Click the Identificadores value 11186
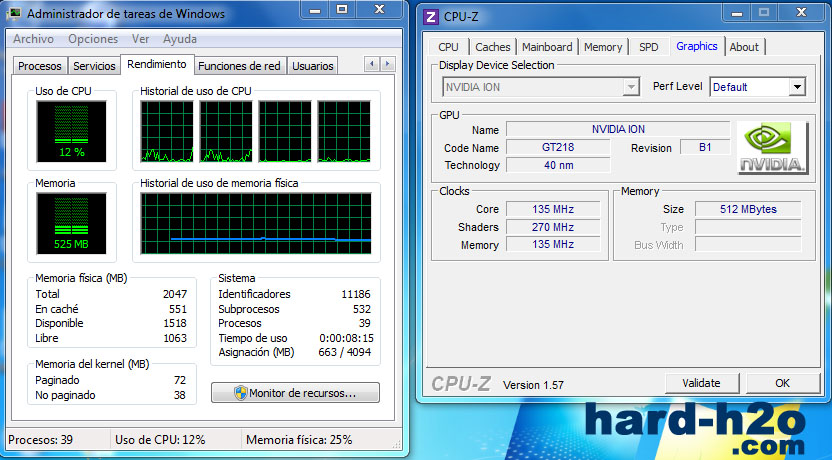The height and width of the screenshot is (460, 832). pos(356,294)
